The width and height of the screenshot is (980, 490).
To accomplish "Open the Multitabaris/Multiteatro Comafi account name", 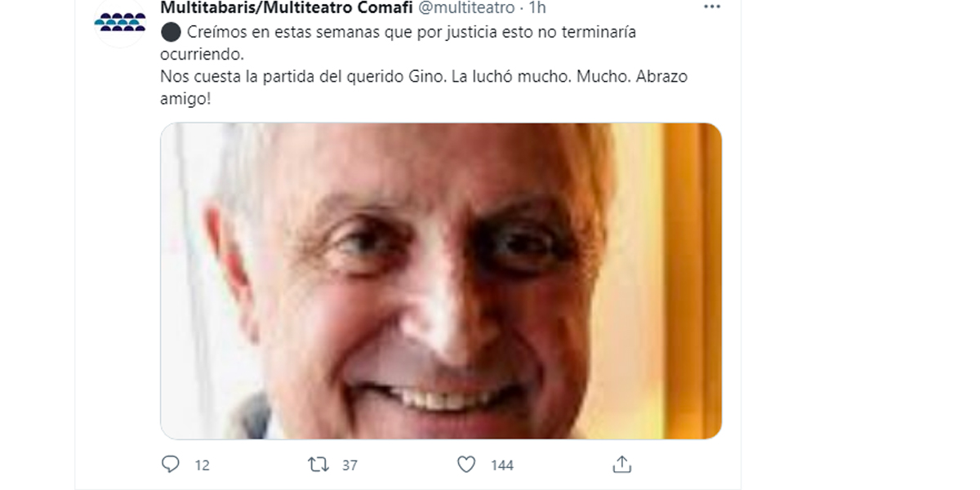I will point(287,7).
